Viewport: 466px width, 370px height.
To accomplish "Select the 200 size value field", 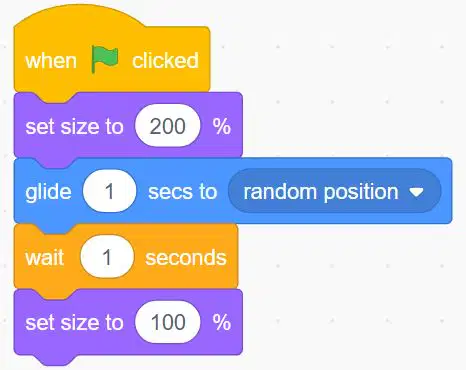I will (167, 126).
